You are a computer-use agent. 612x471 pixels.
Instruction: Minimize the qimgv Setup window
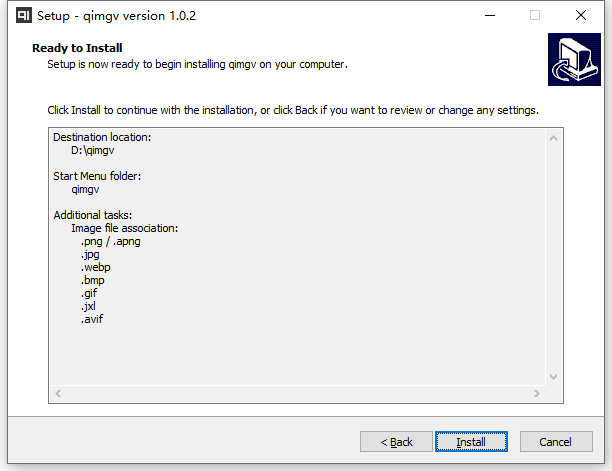click(490, 16)
